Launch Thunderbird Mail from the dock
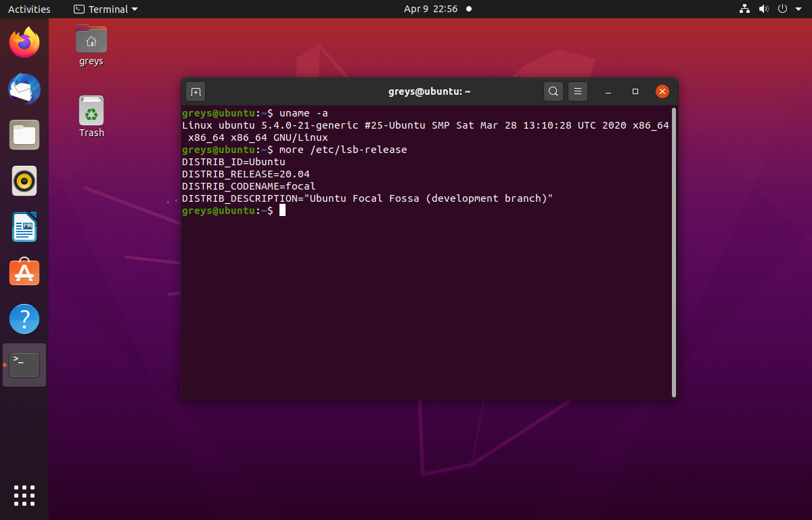Viewport: 812px width, 520px height. tap(24, 89)
